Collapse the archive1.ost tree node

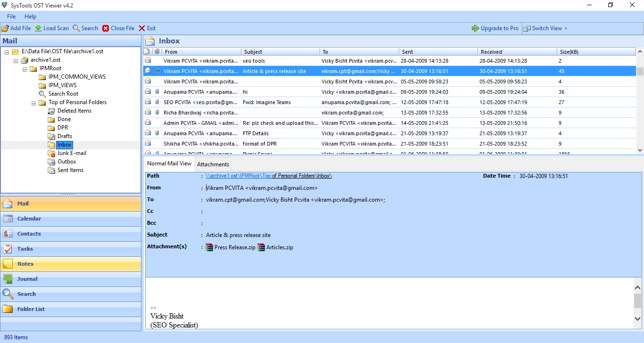[x=16, y=60]
